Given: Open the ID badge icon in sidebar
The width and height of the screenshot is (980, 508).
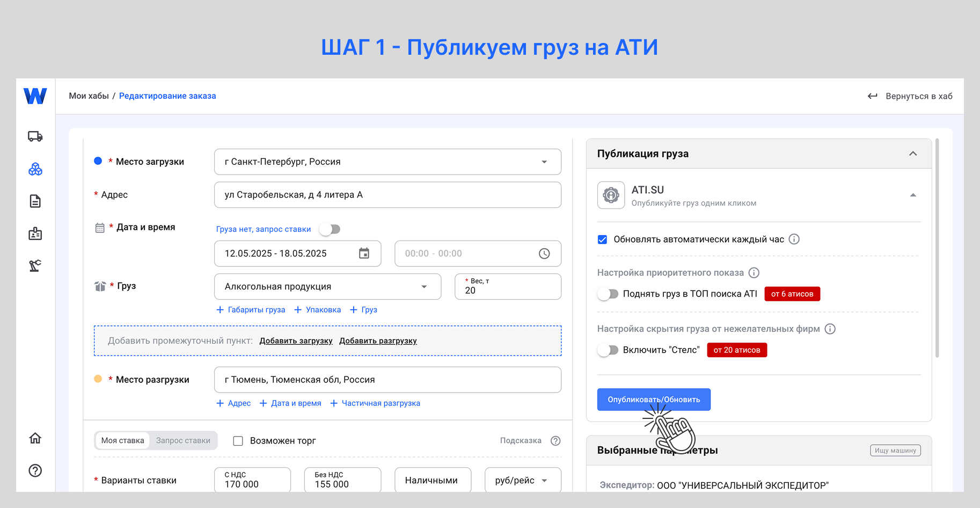Looking at the screenshot, I should point(35,234).
